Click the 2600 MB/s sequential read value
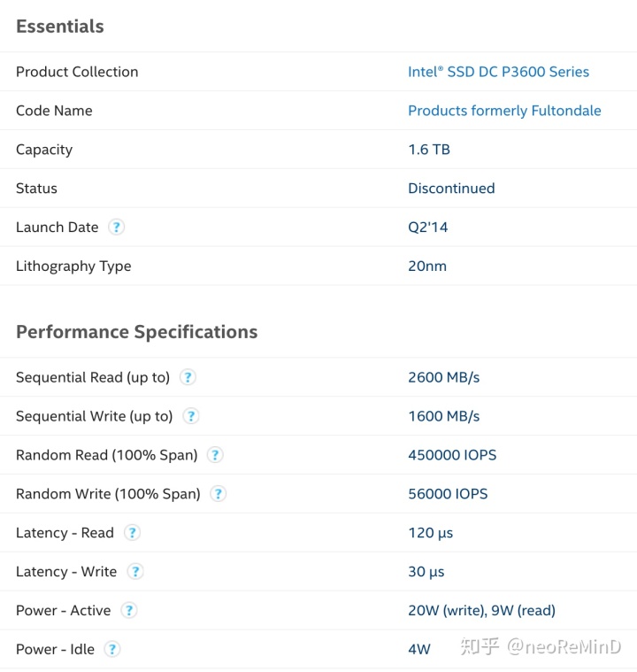The image size is (637, 672). (444, 377)
